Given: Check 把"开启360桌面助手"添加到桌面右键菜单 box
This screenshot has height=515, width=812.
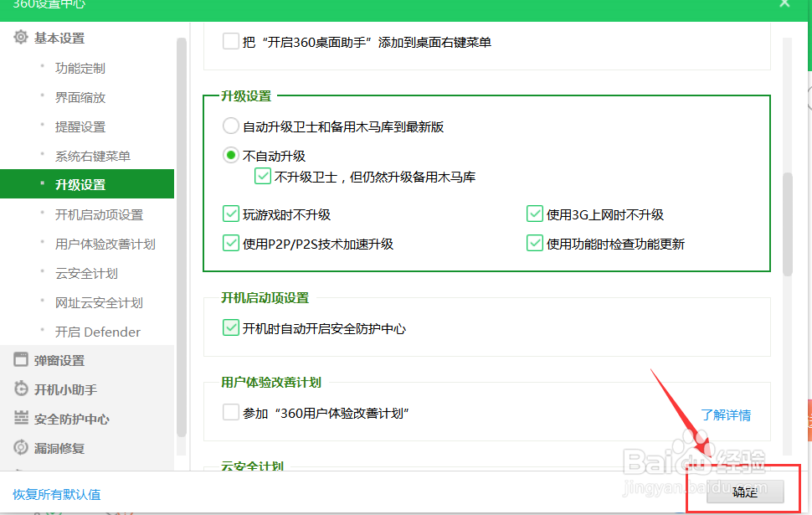Looking at the screenshot, I should tap(230, 41).
